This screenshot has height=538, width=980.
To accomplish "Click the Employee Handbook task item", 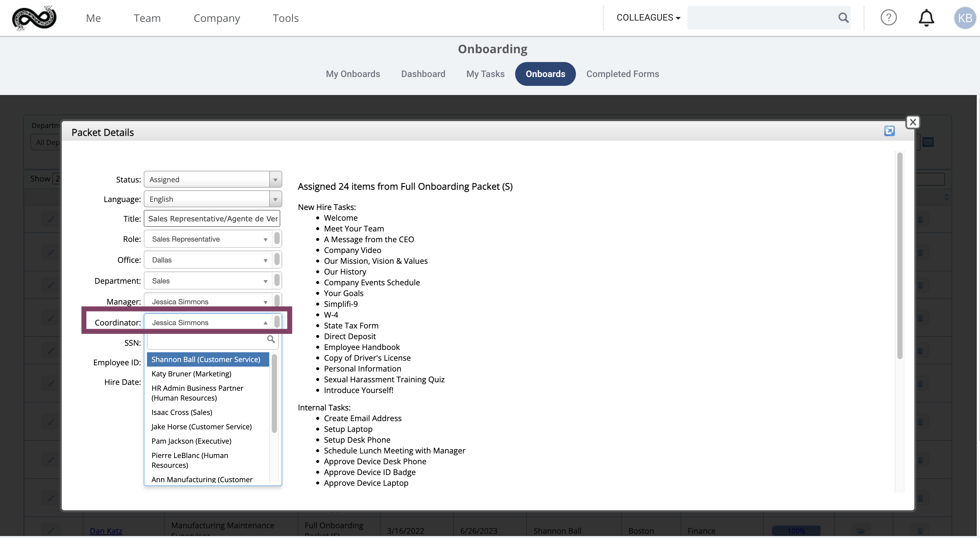I will pos(361,347).
